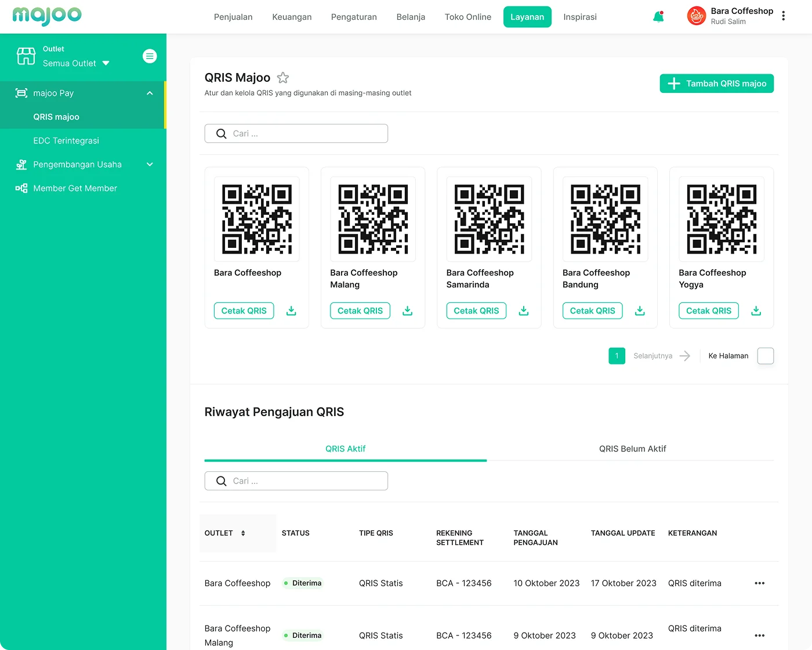Click Cetak QRIS for Bara Coffeeshop
Viewport: 812px width, 650px height.
(x=244, y=310)
